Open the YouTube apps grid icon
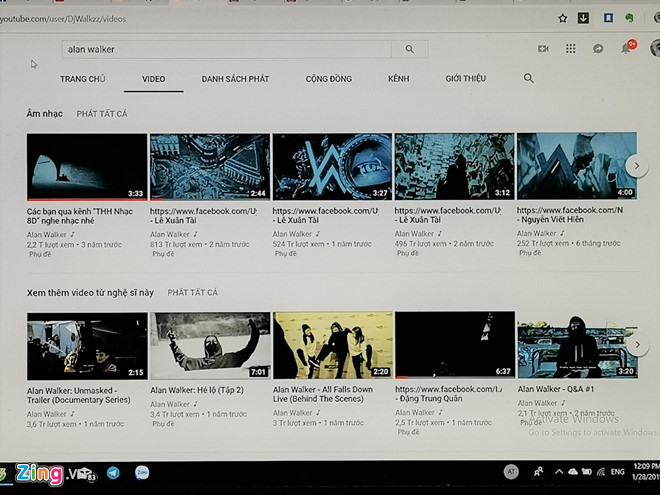This screenshot has width=660, height=495. pos(571,49)
